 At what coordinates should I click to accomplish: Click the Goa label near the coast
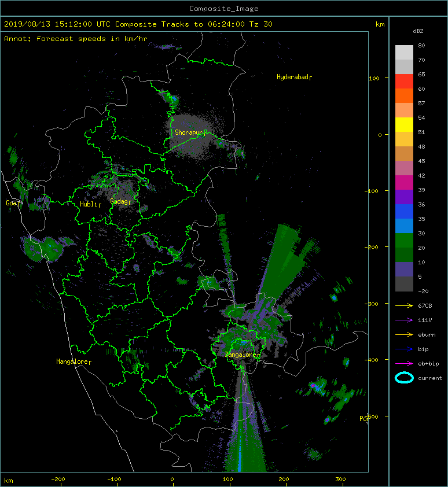(x=12, y=203)
